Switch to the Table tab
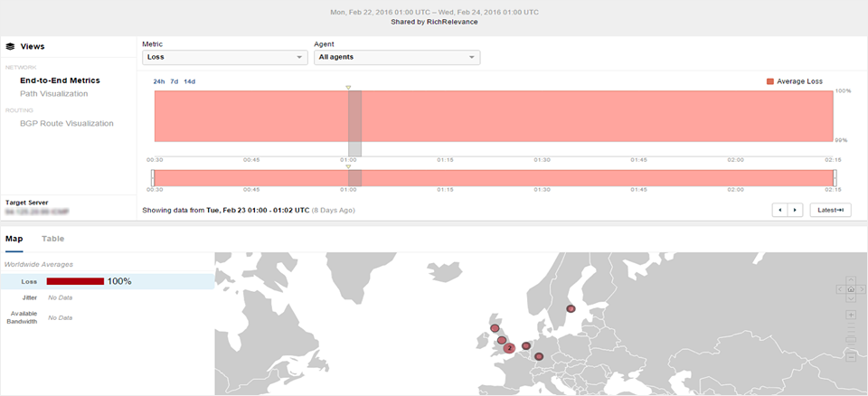 point(52,239)
